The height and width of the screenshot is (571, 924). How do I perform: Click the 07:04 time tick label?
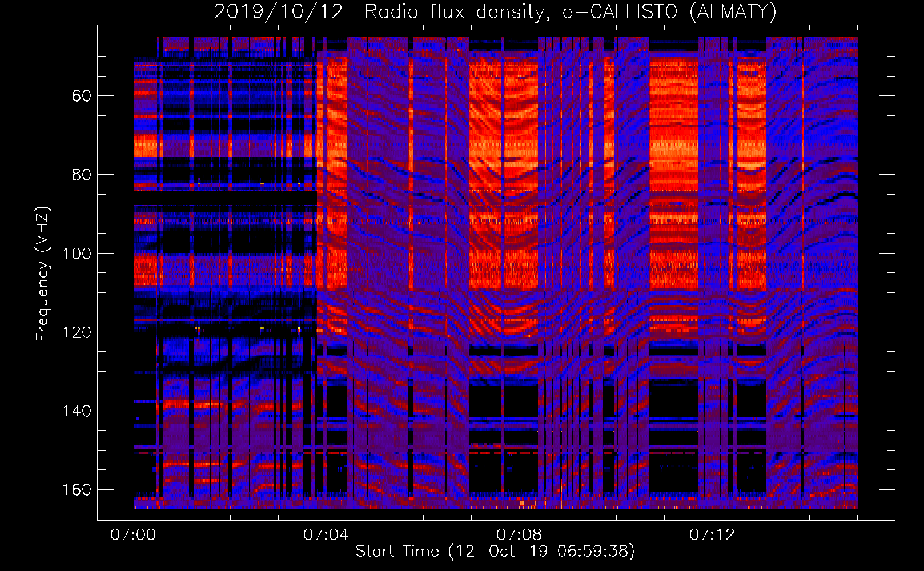(x=326, y=535)
